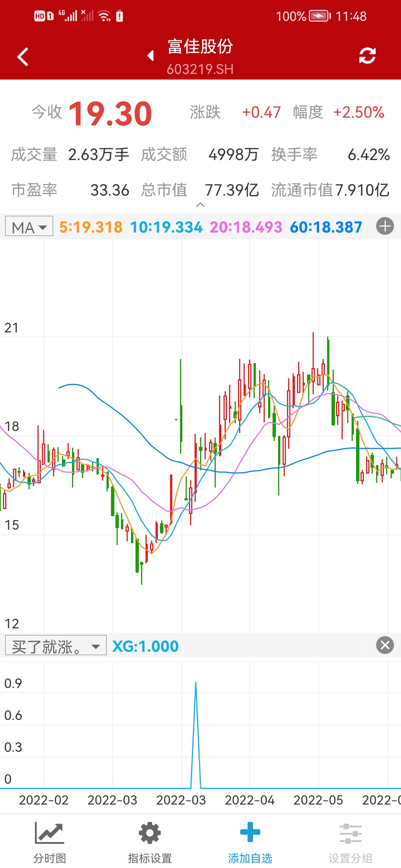Add a new indicator with plus circle

pos(385,226)
